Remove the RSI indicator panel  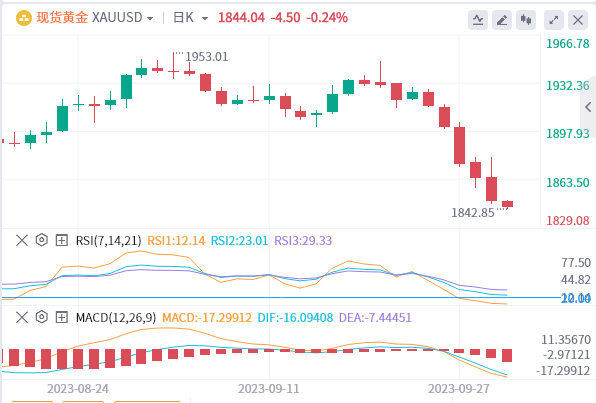coord(22,240)
